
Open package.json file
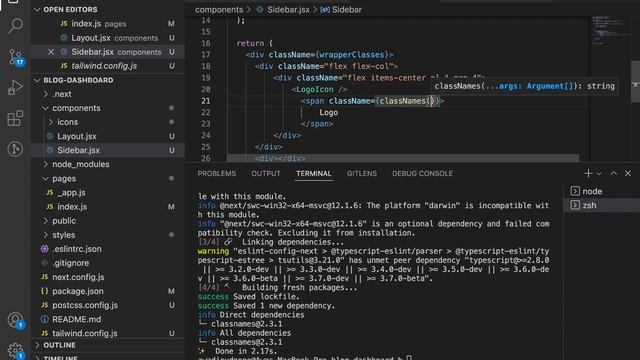[x=108, y=291]
